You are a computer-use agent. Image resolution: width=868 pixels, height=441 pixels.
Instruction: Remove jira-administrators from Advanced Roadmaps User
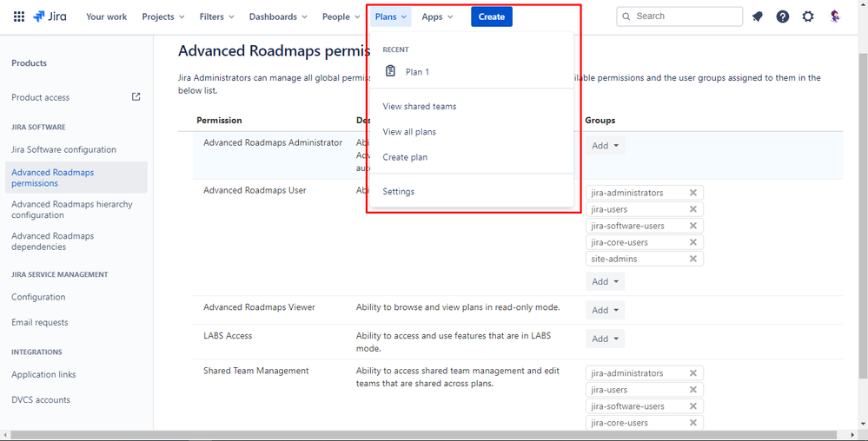(x=693, y=193)
